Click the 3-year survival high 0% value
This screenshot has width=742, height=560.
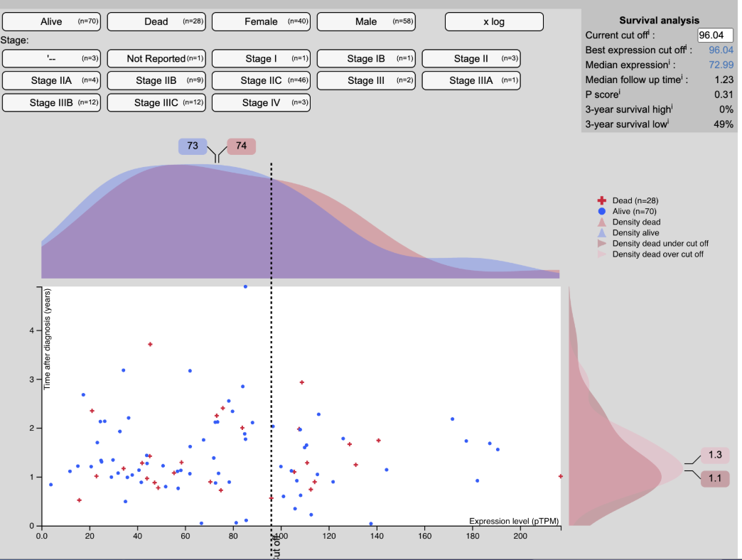[726, 109]
